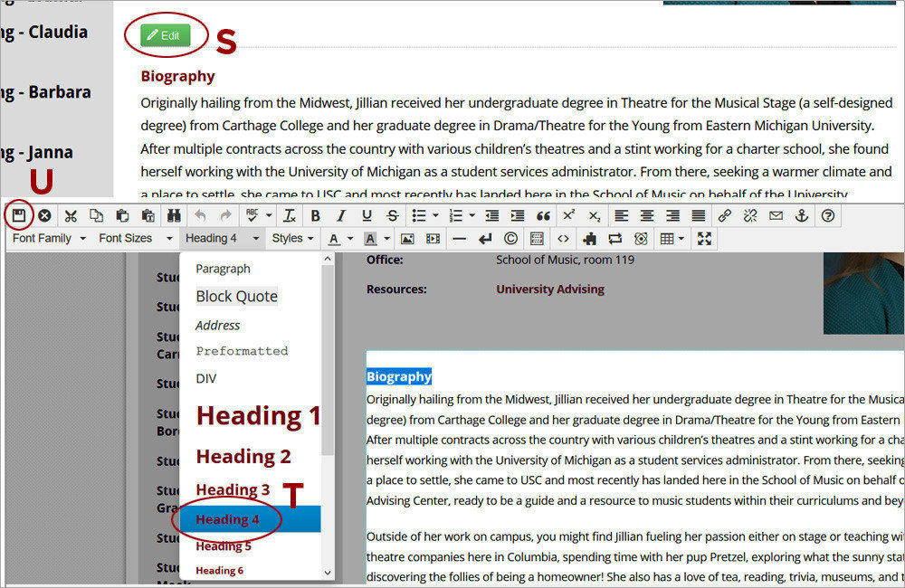Align text left
This screenshot has height=588, width=905.
click(x=621, y=216)
